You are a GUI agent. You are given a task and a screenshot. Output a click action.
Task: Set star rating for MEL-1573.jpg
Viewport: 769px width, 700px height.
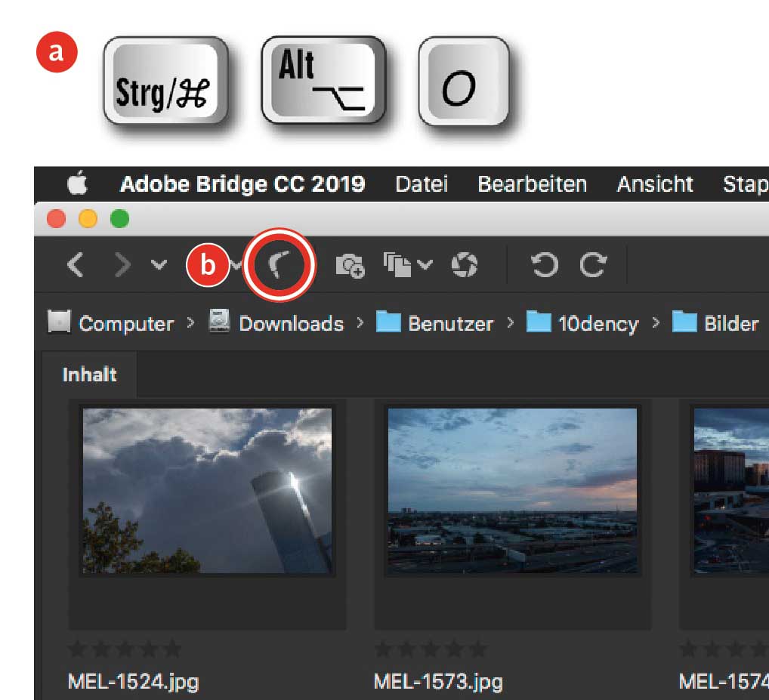point(430,649)
